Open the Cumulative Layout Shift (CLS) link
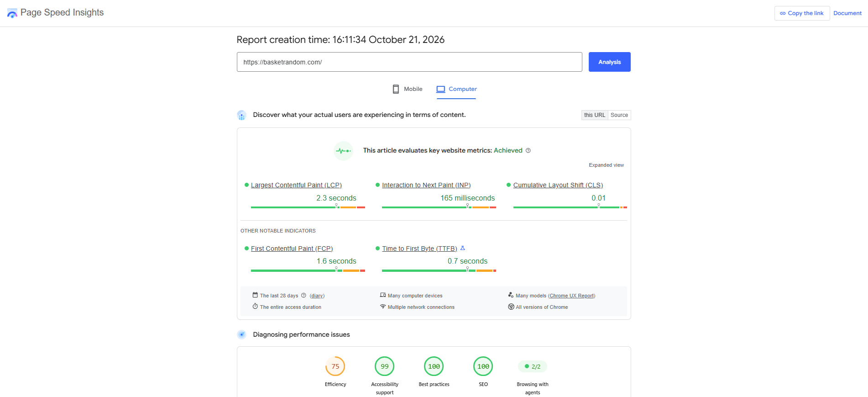This screenshot has height=397, width=868. (558, 185)
